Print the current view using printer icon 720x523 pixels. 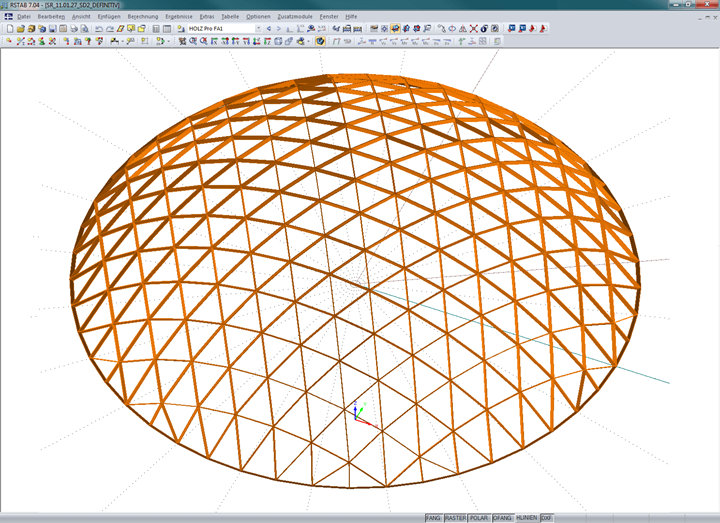coord(74,28)
